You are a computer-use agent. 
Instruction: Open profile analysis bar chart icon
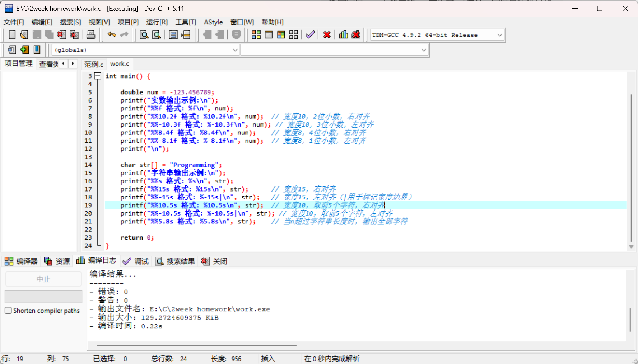pyautogui.click(x=344, y=35)
